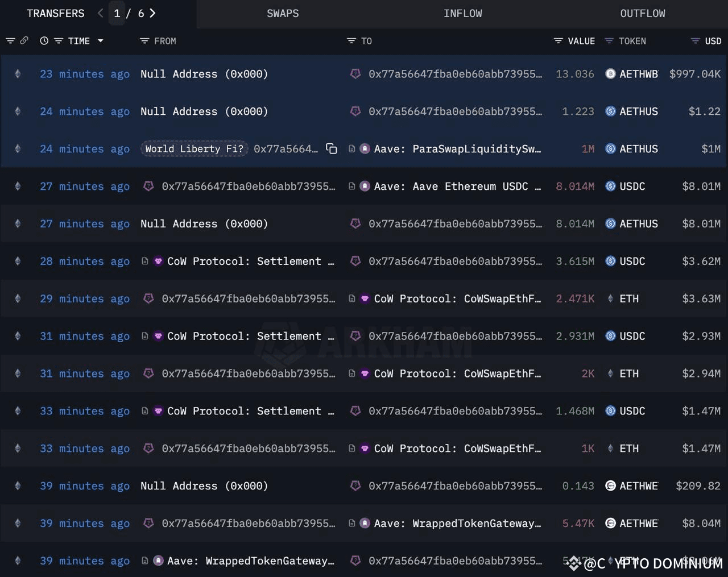The width and height of the screenshot is (728, 577).
Task: Click the value 5.47K
Action: point(578,524)
